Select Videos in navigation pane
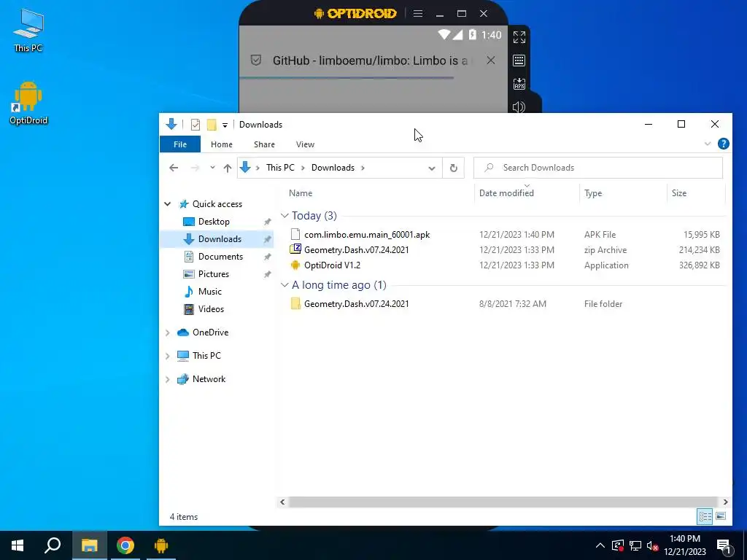This screenshot has width=747, height=560. (211, 309)
